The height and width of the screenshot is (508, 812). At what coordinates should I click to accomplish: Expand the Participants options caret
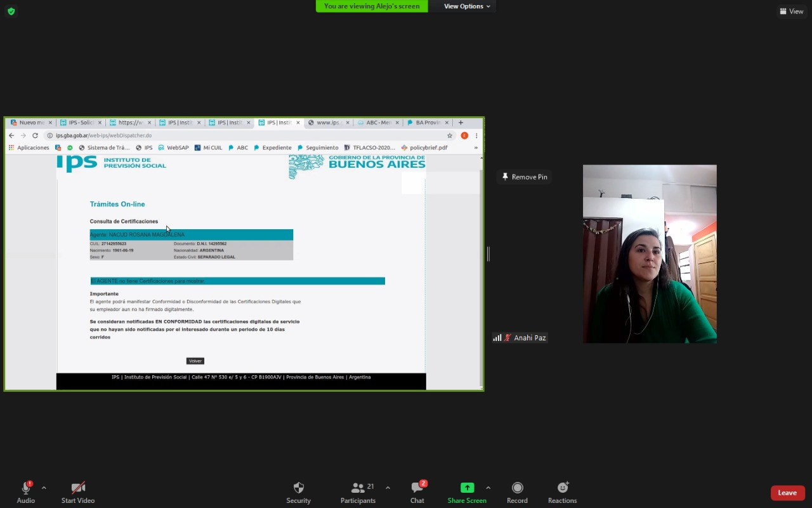pos(388,488)
